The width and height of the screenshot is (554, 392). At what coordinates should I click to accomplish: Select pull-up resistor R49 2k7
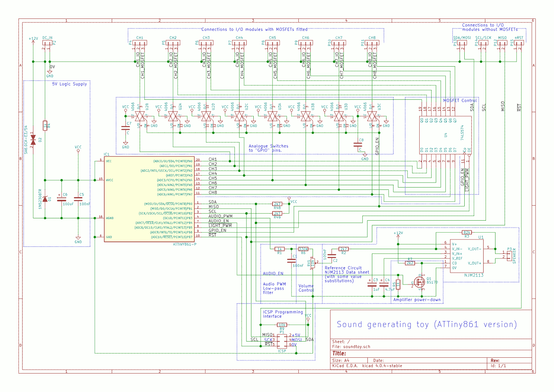tap(277, 213)
